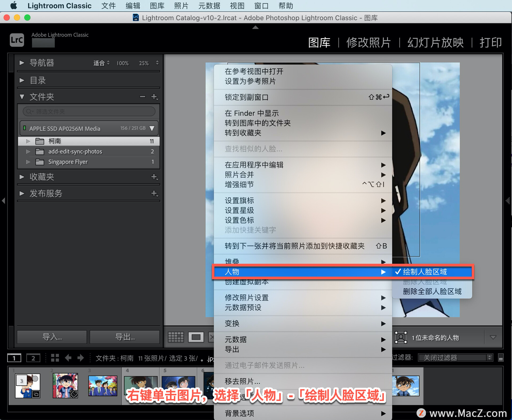Open the 适合 zoom option stepper
Viewport: 512px width, 420px height.
click(108, 63)
